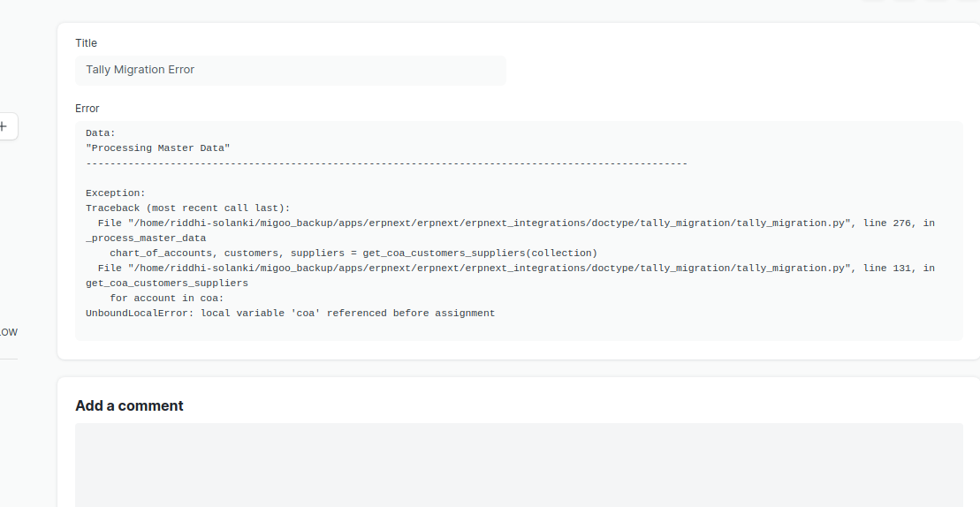The height and width of the screenshot is (507, 980).
Task: Click the Error traceback text area
Action: tap(519, 231)
